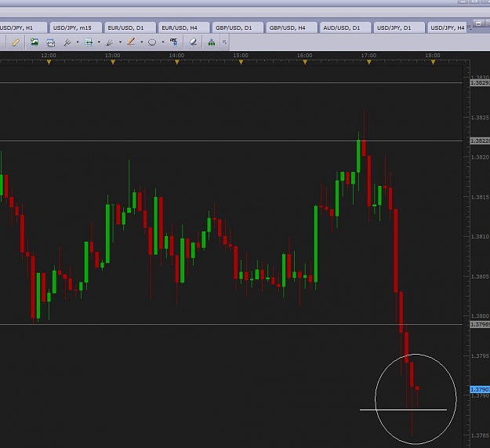Open dropdown arrow next to horizontal line tool
Image resolution: width=490 pixels, height=448 pixels.
click(x=99, y=42)
